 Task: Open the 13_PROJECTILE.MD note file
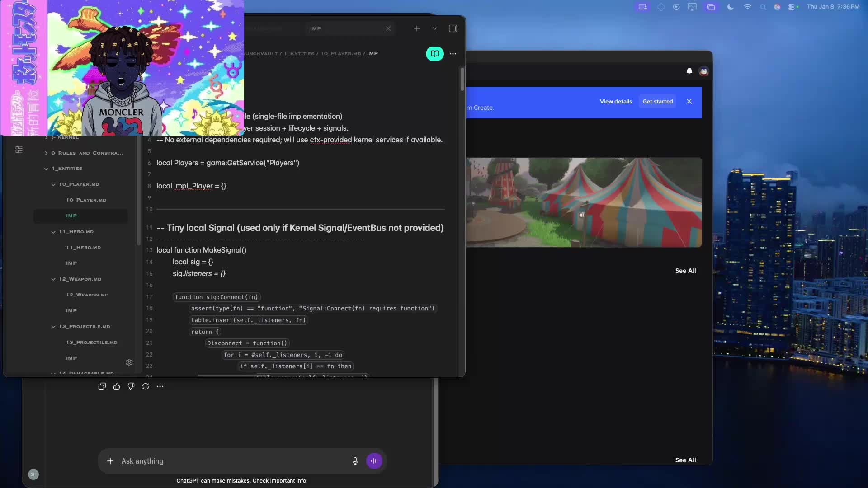coord(92,343)
